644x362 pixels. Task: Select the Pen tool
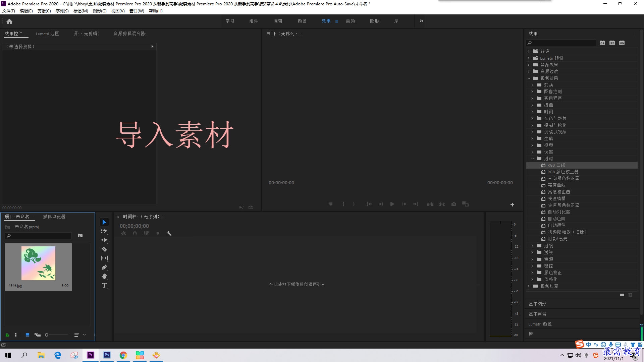click(104, 267)
